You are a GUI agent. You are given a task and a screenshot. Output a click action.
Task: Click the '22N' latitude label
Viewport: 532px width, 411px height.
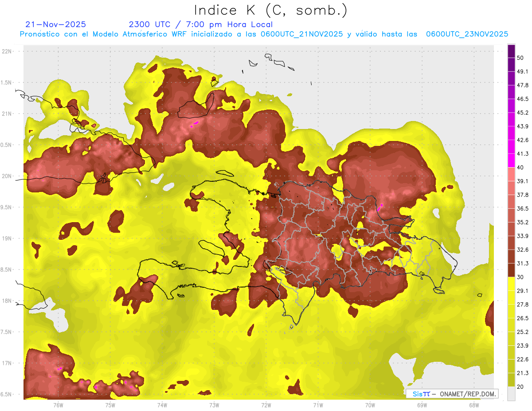point(7,51)
